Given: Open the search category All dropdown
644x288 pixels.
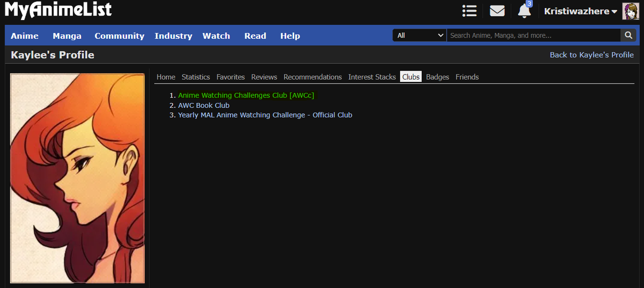Looking at the screenshot, I should [420, 35].
